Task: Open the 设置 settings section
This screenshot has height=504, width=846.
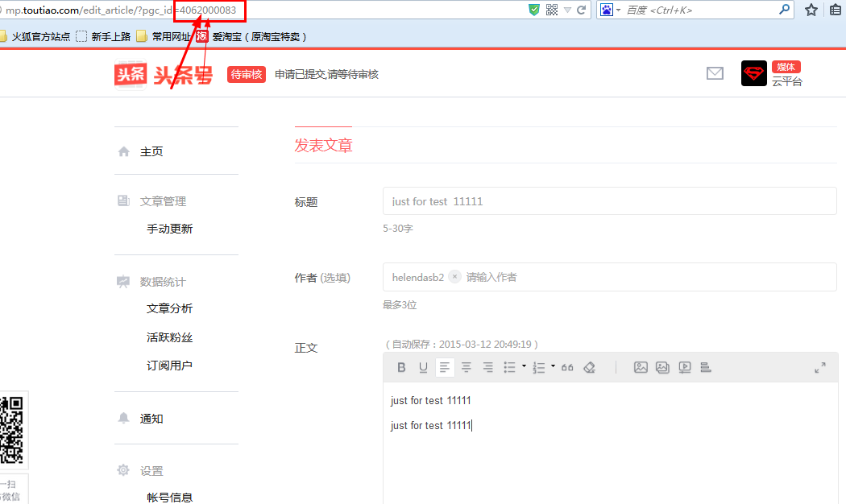Action: click(151, 471)
